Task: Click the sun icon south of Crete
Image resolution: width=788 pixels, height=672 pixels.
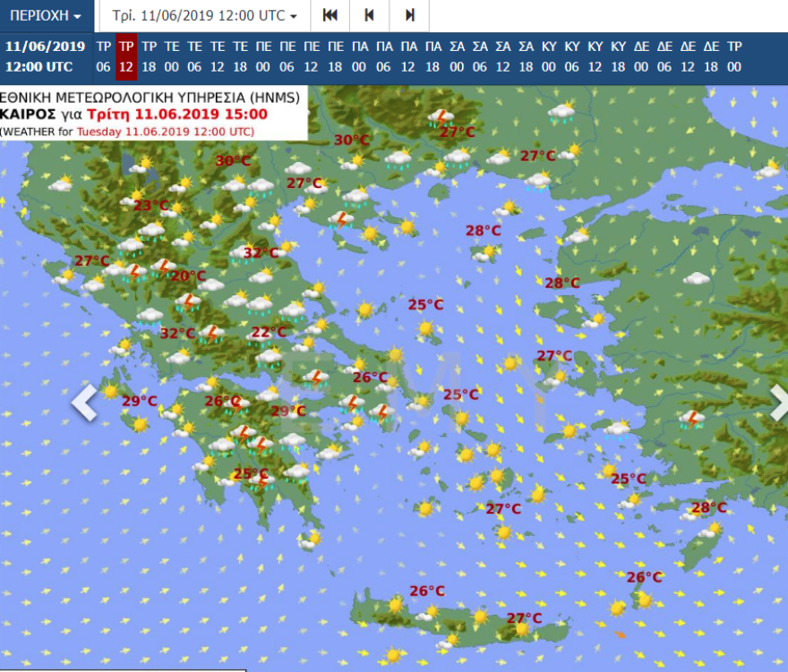Action: [x=392, y=655]
